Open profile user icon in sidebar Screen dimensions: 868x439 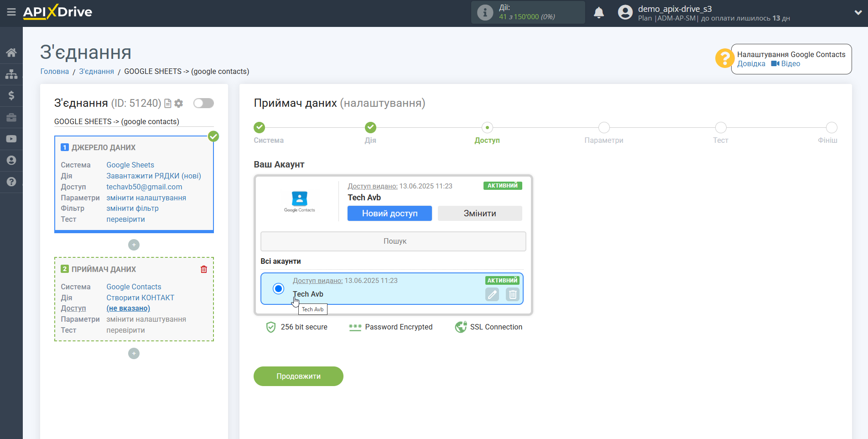[11, 160]
